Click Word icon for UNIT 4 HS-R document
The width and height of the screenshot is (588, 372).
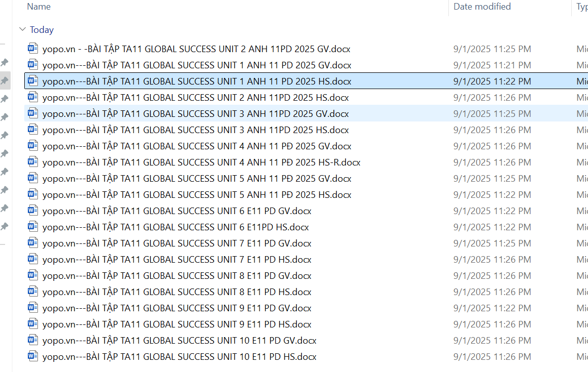point(33,162)
